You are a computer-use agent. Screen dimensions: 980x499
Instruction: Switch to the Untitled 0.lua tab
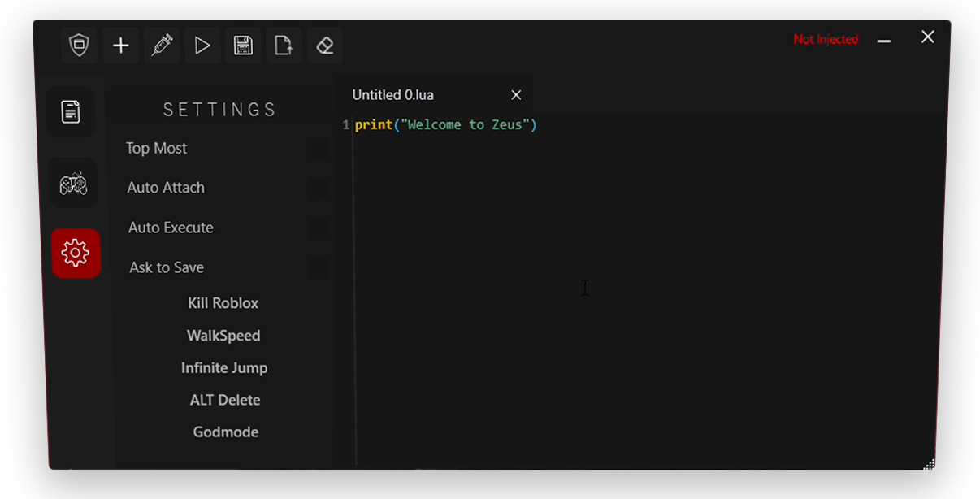pos(393,95)
